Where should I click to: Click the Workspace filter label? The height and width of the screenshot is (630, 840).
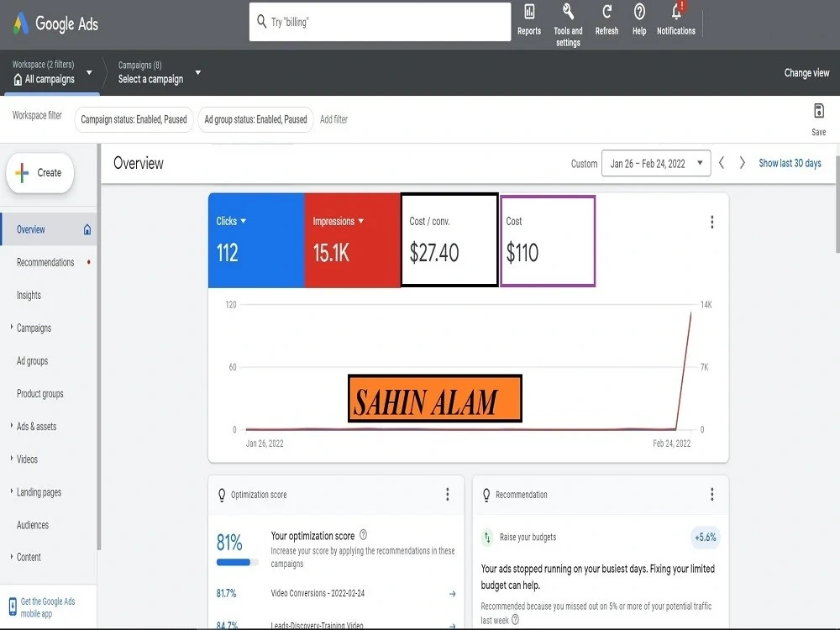[37, 115]
